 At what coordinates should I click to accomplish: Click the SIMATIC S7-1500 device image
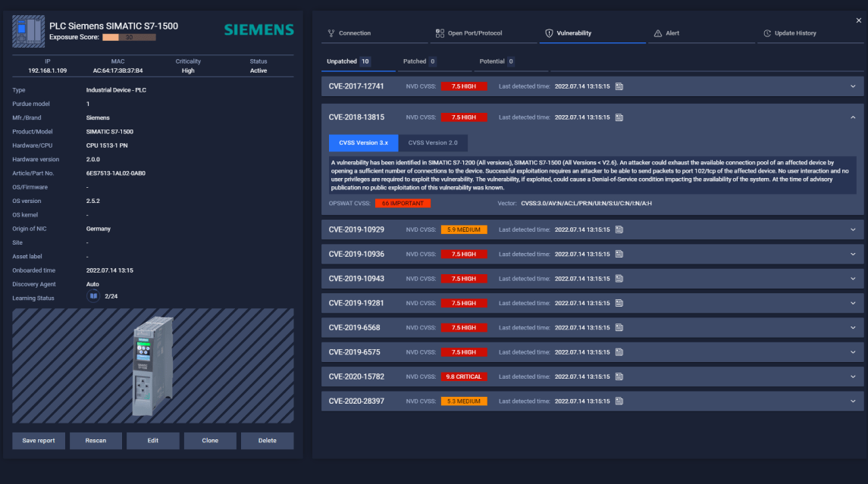[153, 365]
